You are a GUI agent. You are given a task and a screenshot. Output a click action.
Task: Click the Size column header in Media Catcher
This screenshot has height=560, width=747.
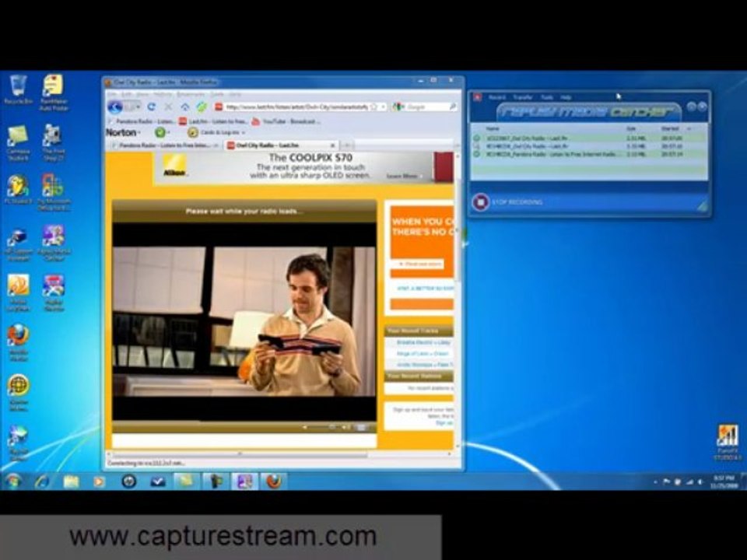coord(631,128)
